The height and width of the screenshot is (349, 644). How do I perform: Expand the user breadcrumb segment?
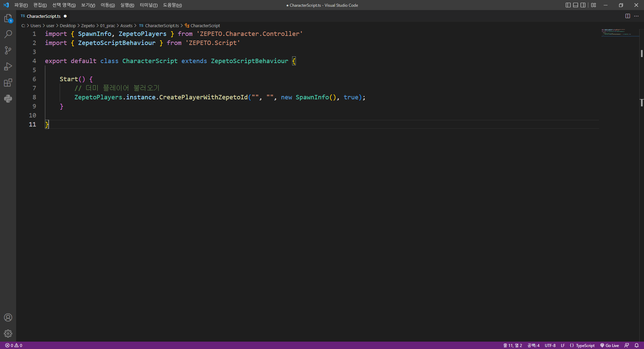pyautogui.click(x=50, y=26)
